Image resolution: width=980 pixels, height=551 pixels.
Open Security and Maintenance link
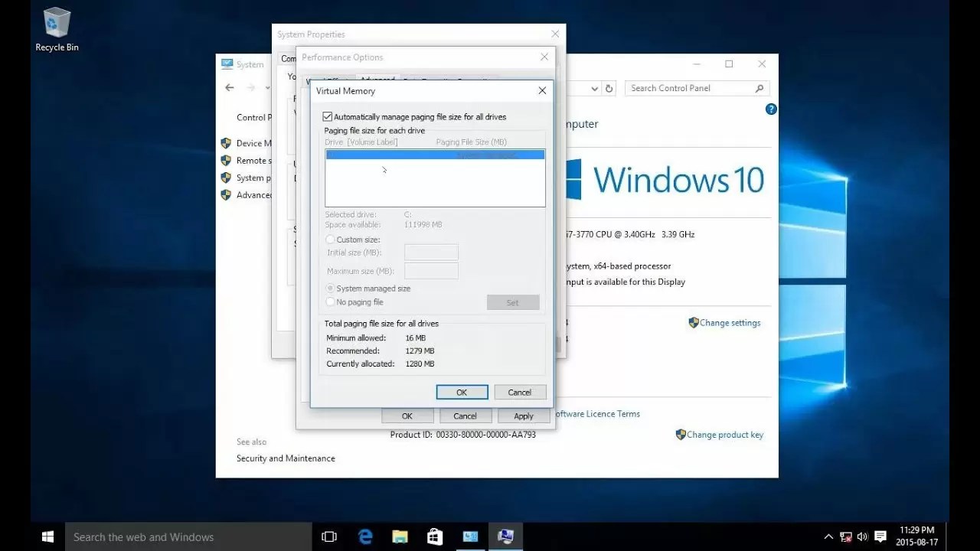[285, 458]
